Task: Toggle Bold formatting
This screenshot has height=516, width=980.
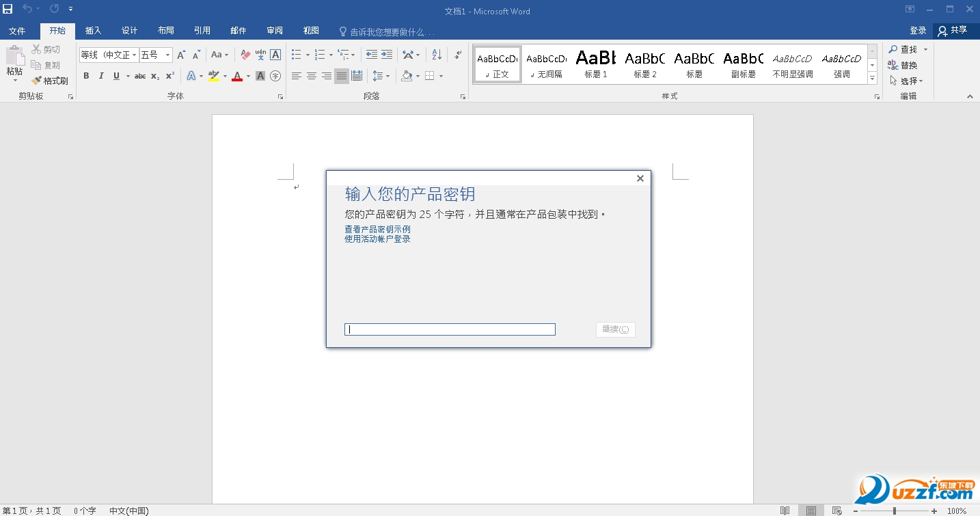Action: (86, 76)
